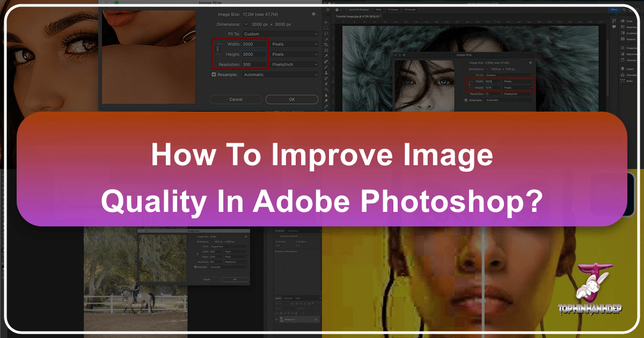Open the Image Size gear settings icon

[x=313, y=14]
